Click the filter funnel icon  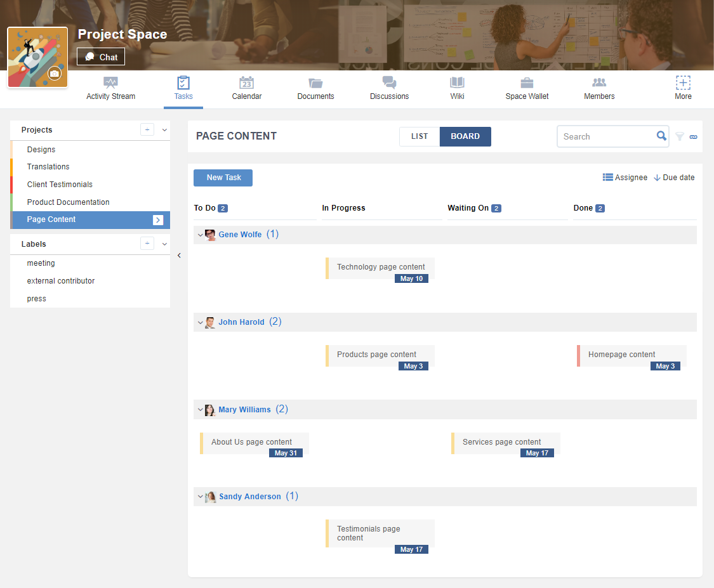coord(680,136)
